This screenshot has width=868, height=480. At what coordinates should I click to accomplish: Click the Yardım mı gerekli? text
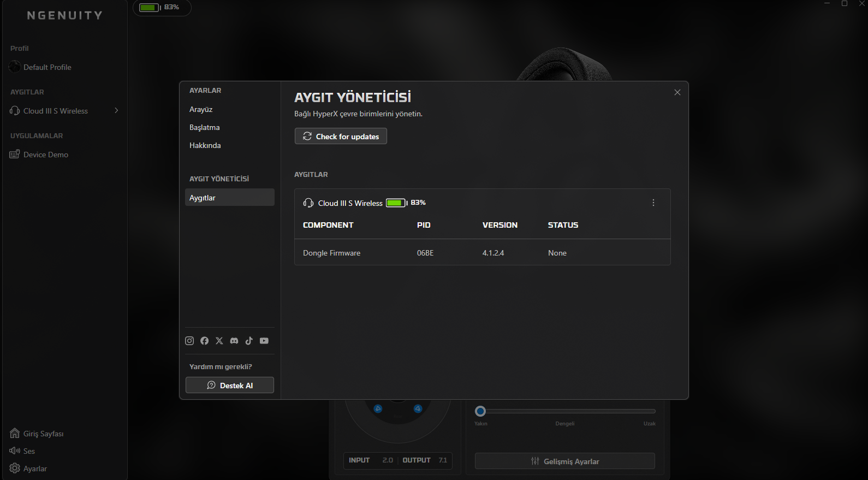pyautogui.click(x=221, y=366)
